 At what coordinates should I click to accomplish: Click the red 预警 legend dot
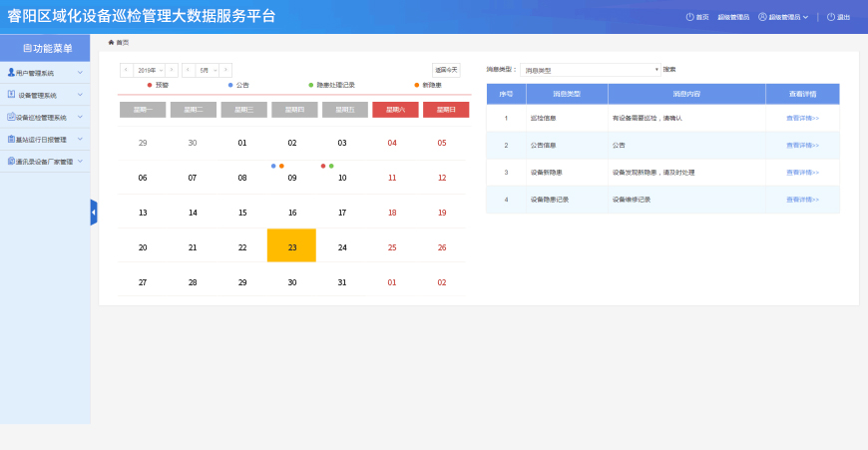coord(149,85)
